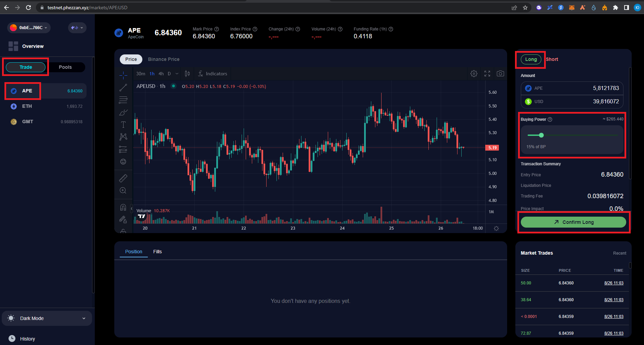Open the chart patterns tool
This screenshot has width=644, height=345.
click(x=123, y=137)
